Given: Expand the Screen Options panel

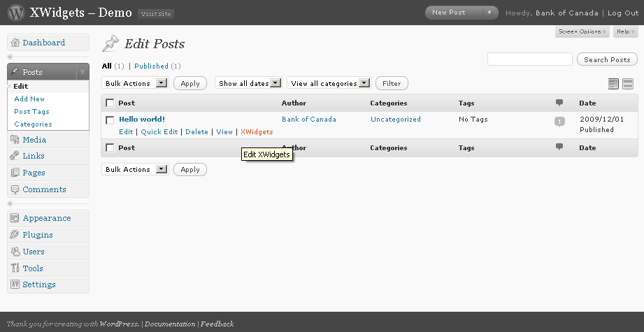Looking at the screenshot, I should click(582, 31).
